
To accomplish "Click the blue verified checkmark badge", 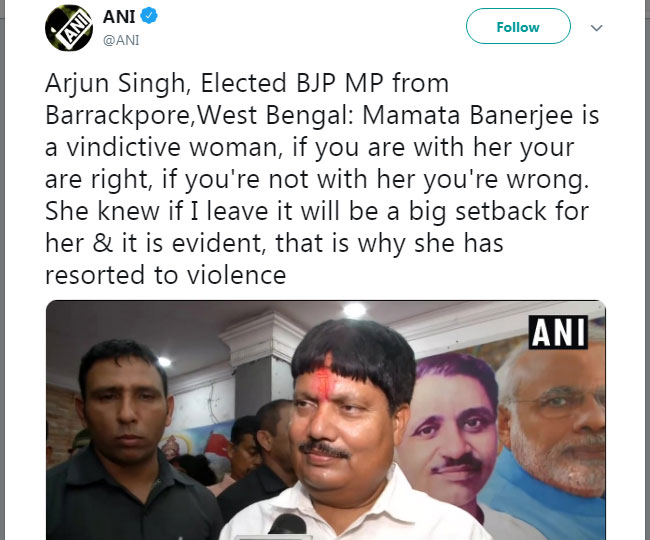I will click(x=149, y=16).
